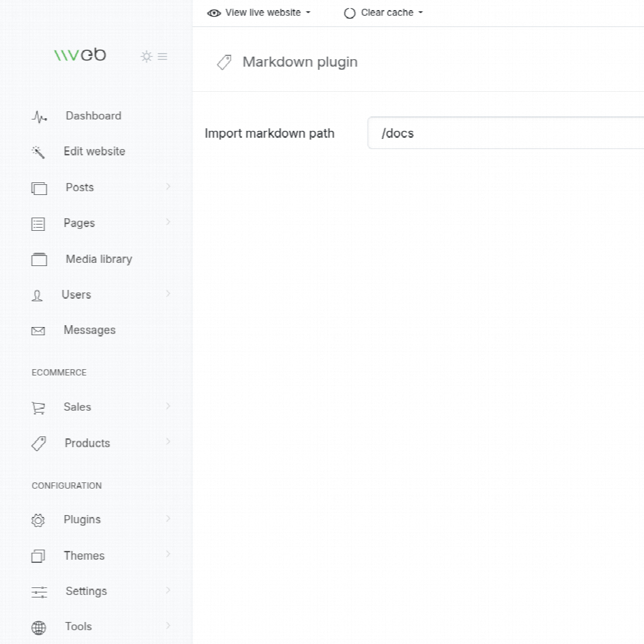Open the Clear cache dropdown

[384, 13]
